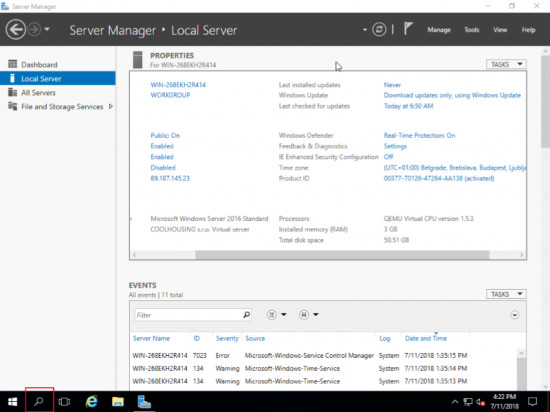Open the notifications flag icon
This screenshot has height=412, width=550.
point(408,29)
